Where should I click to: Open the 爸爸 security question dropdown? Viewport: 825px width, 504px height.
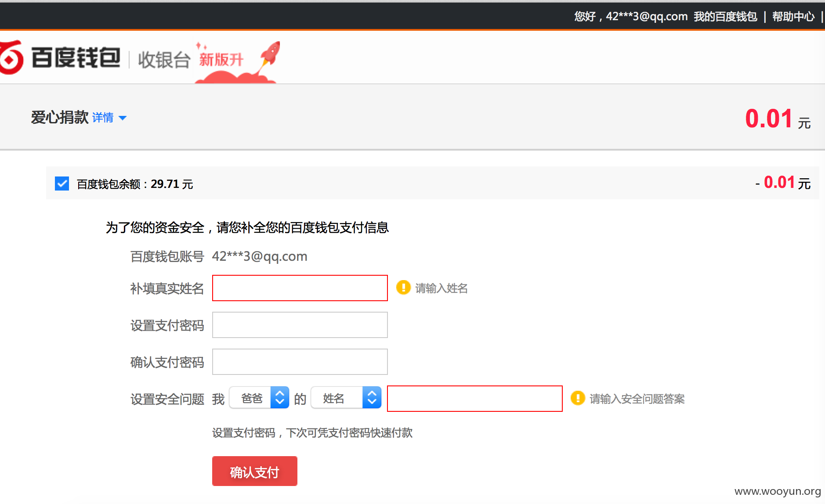[x=259, y=398]
